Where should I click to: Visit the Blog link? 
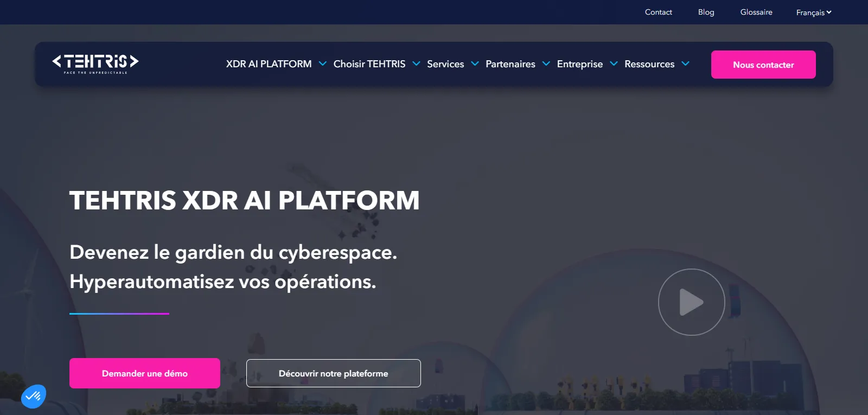pyautogui.click(x=706, y=12)
